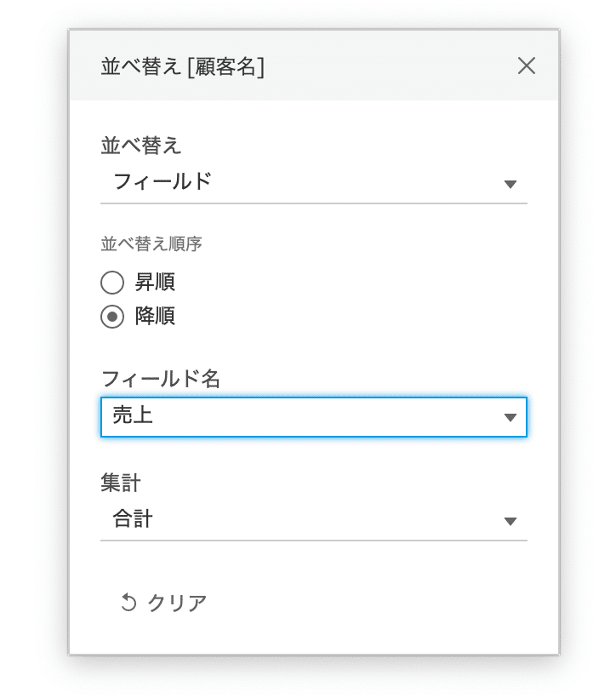This screenshot has height=698, width=616.
Task: Click the 集計 label
Action: [121, 483]
